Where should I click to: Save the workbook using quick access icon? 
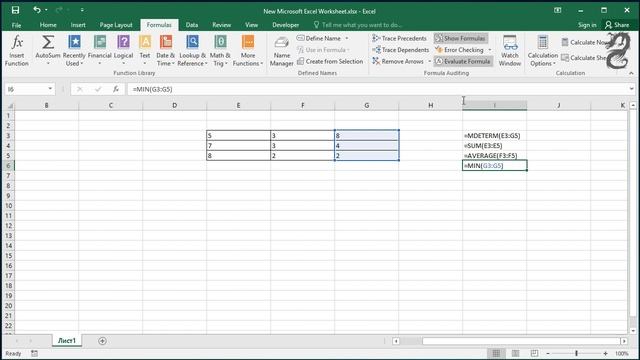click(15, 10)
